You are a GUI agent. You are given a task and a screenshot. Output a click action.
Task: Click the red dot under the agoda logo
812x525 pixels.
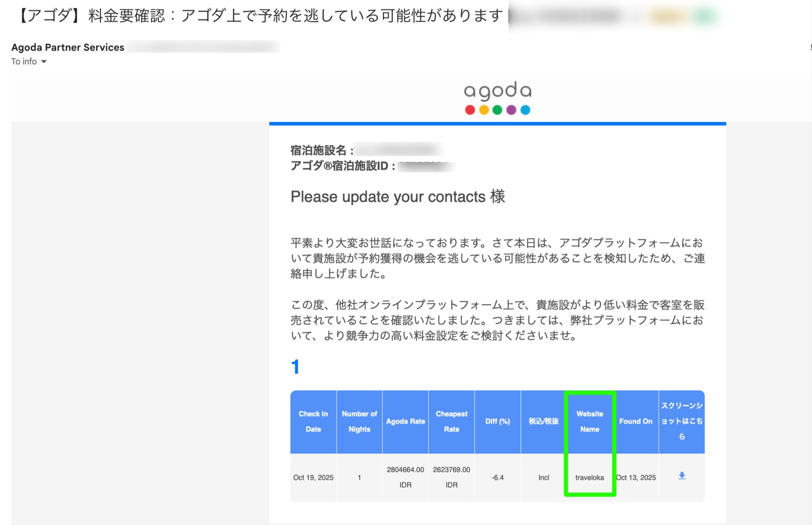pyautogui.click(x=470, y=110)
